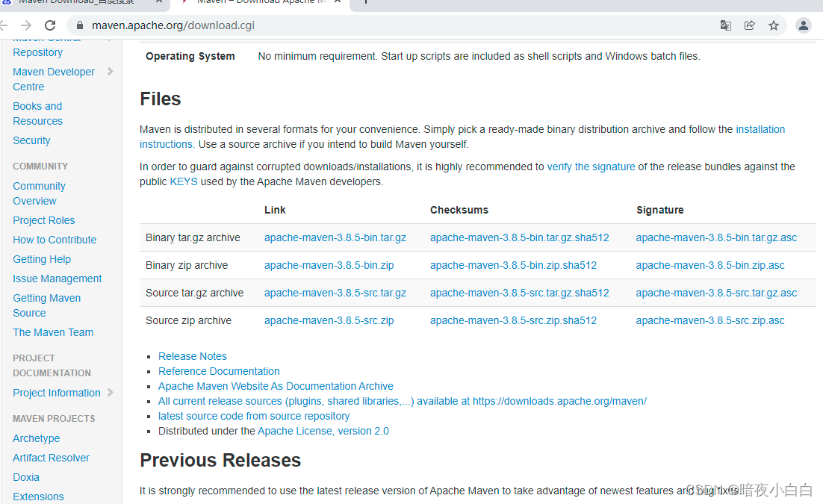The width and height of the screenshot is (823, 504).
Task: Open latest source code from source repository
Action: point(253,416)
